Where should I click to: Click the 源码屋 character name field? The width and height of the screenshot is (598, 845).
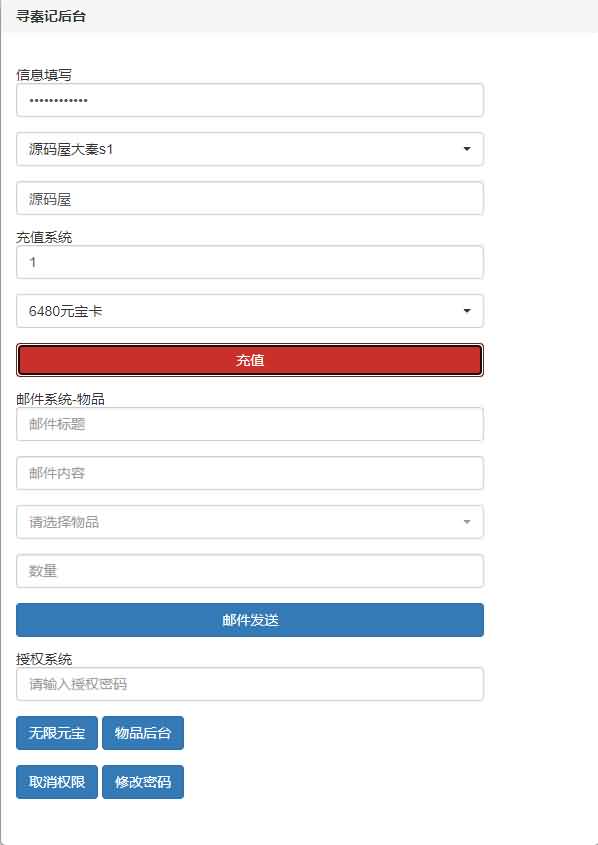pyautogui.click(x=249, y=198)
